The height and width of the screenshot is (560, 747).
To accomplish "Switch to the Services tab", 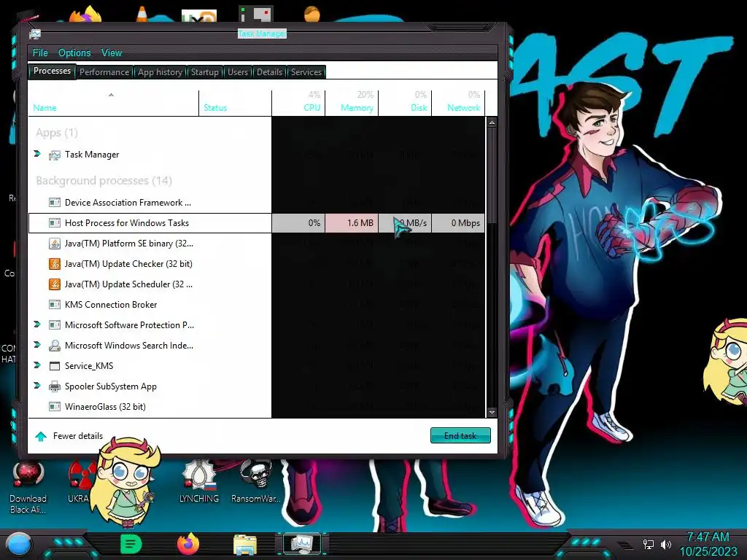I will [x=306, y=72].
